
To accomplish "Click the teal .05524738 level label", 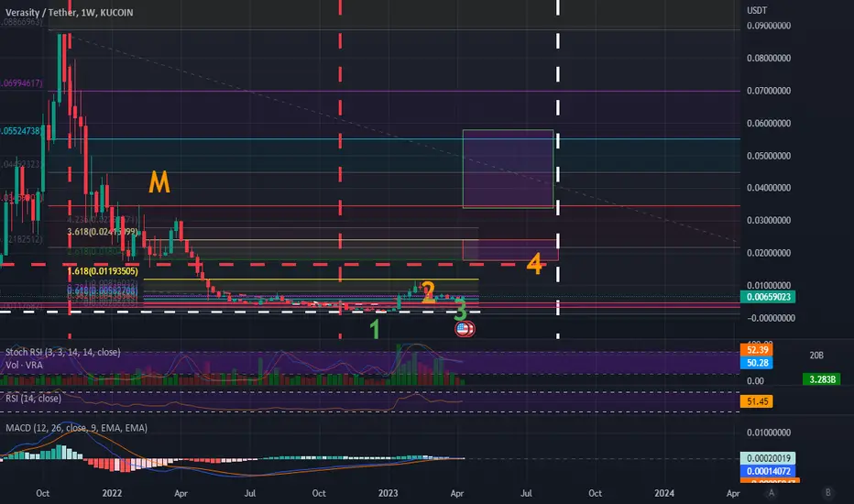I will click(x=21, y=131).
